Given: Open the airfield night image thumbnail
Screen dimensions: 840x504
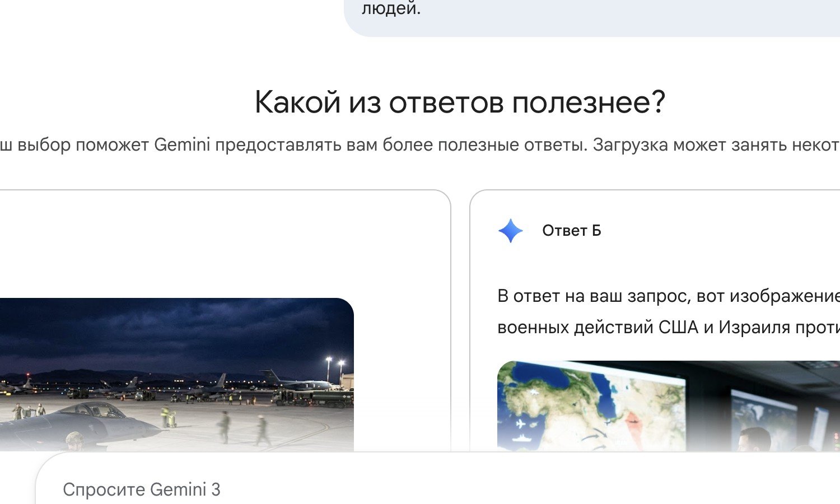Looking at the screenshot, I should click(x=177, y=375).
